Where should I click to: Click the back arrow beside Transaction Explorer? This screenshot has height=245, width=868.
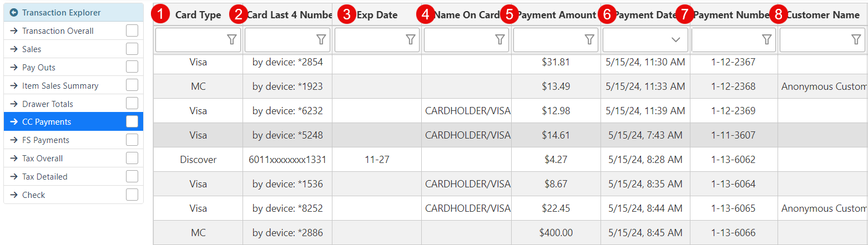[14, 12]
